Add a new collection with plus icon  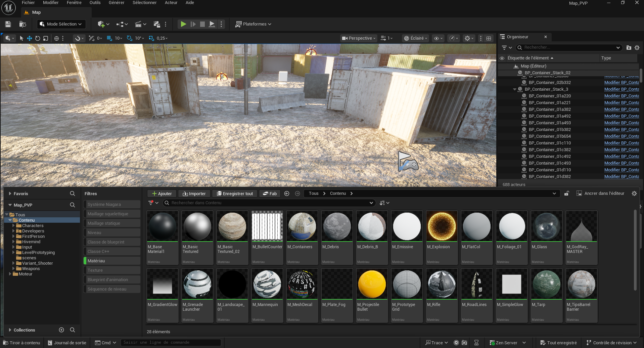pyautogui.click(x=61, y=330)
